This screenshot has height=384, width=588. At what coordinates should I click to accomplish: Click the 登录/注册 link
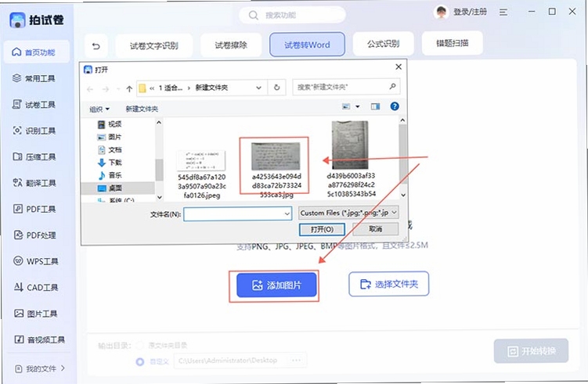(x=471, y=12)
